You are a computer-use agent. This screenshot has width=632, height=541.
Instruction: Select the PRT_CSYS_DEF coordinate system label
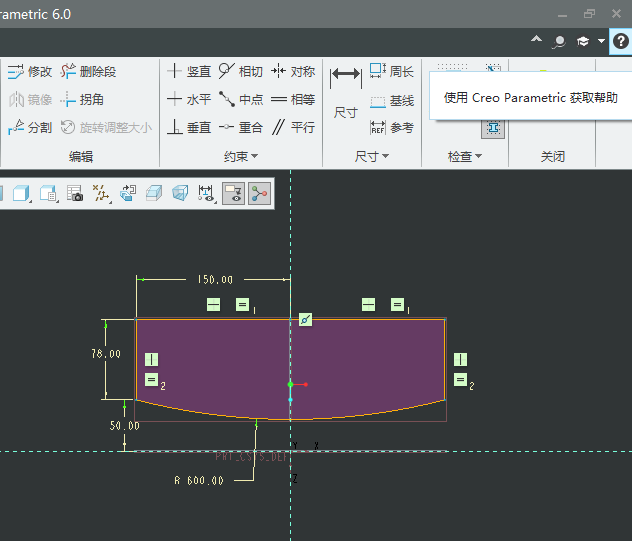point(252,457)
